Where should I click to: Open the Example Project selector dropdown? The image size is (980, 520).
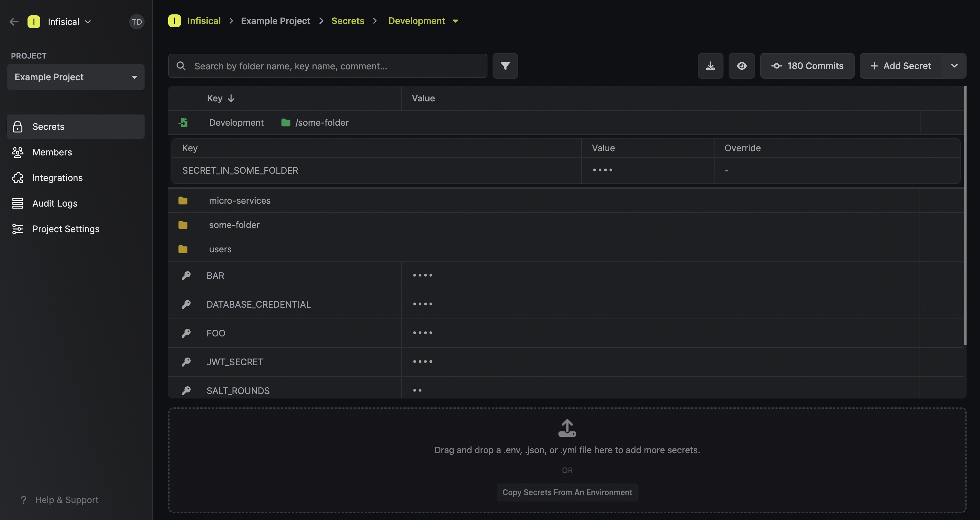tap(76, 77)
